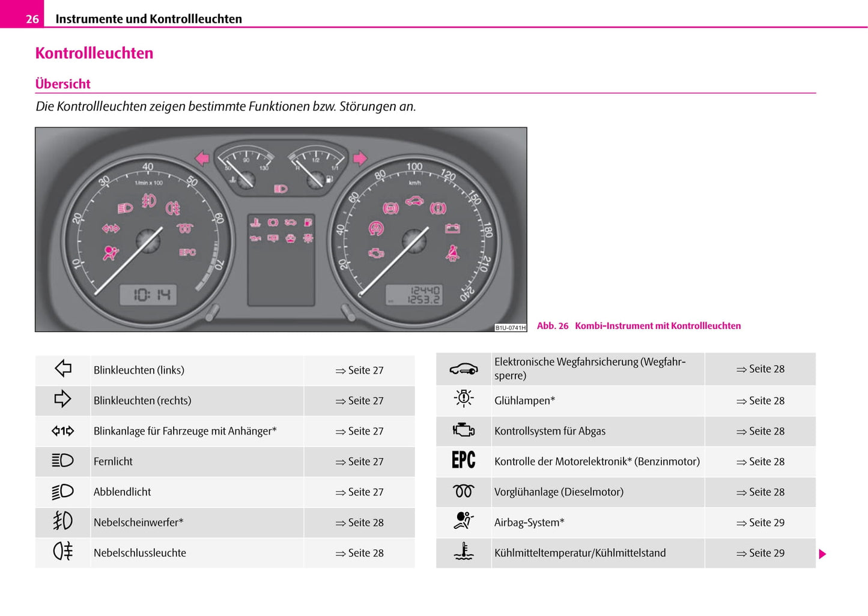
Task: Click the Kontrollsystem für Abgas engine icon
Action: pyautogui.click(x=463, y=430)
